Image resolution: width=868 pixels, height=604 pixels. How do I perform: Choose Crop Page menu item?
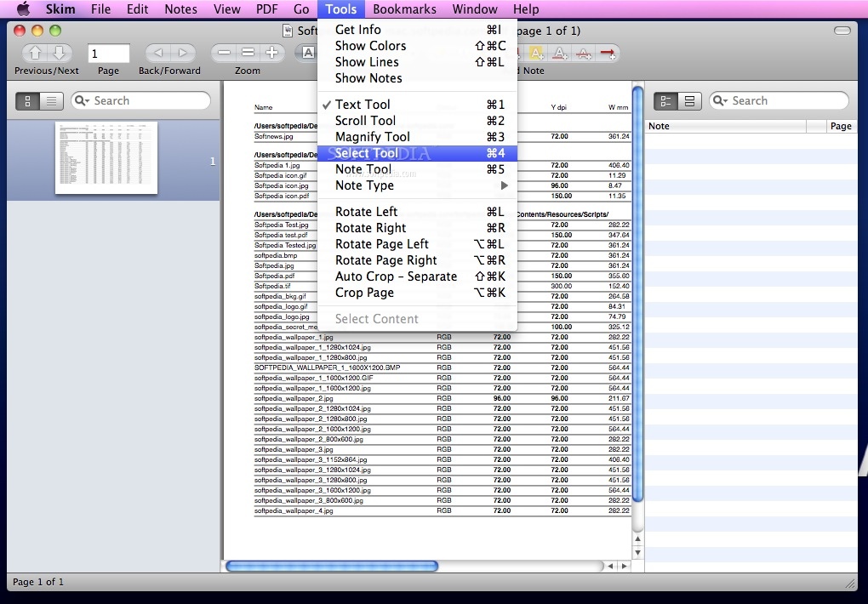pos(417,293)
